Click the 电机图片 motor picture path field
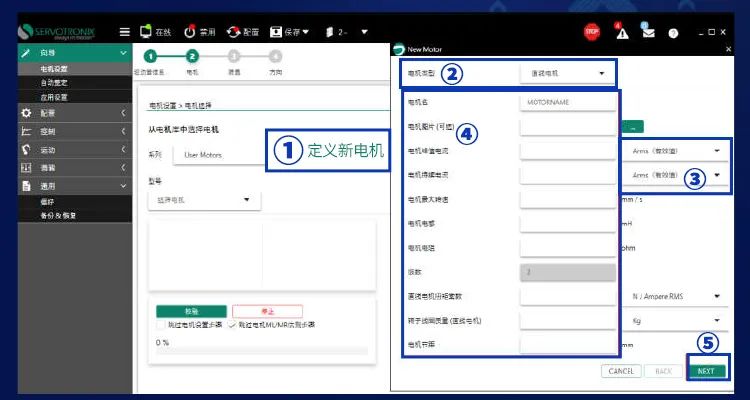This screenshot has width=750, height=400. point(568,127)
